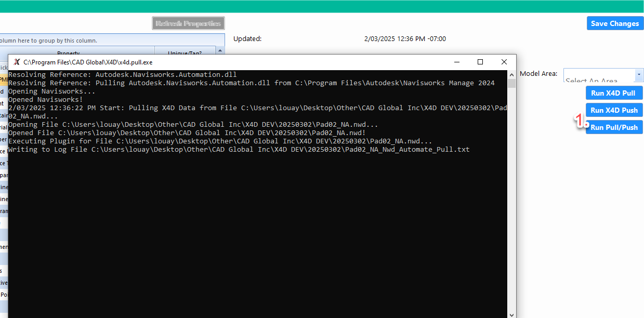Image resolution: width=644 pixels, height=318 pixels.
Task: Click the X4D icon in console title bar
Action: tap(16, 62)
